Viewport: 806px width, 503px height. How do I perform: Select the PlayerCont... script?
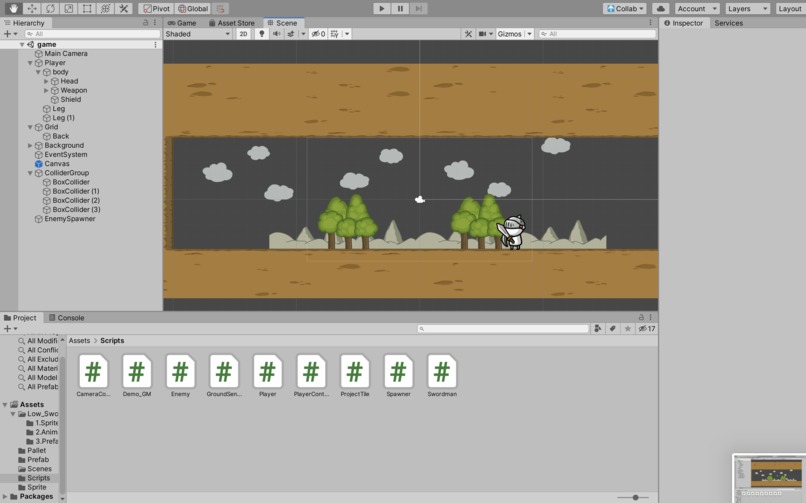click(312, 376)
